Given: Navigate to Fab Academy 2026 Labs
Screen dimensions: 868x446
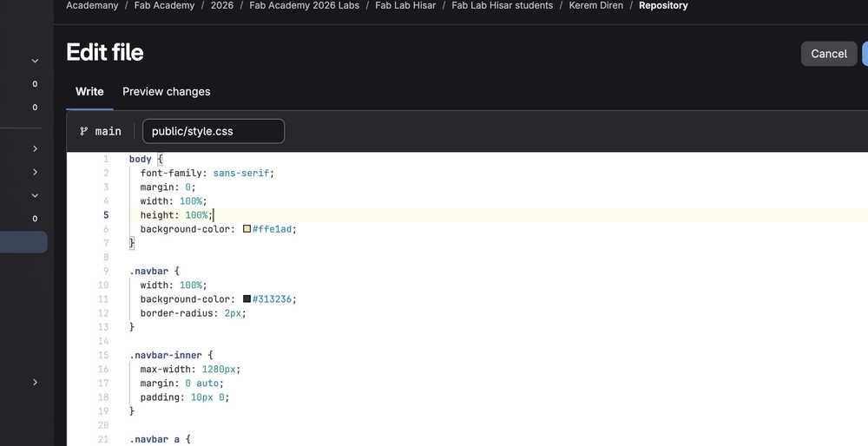Looking at the screenshot, I should pyautogui.click(x=304, y=5).
